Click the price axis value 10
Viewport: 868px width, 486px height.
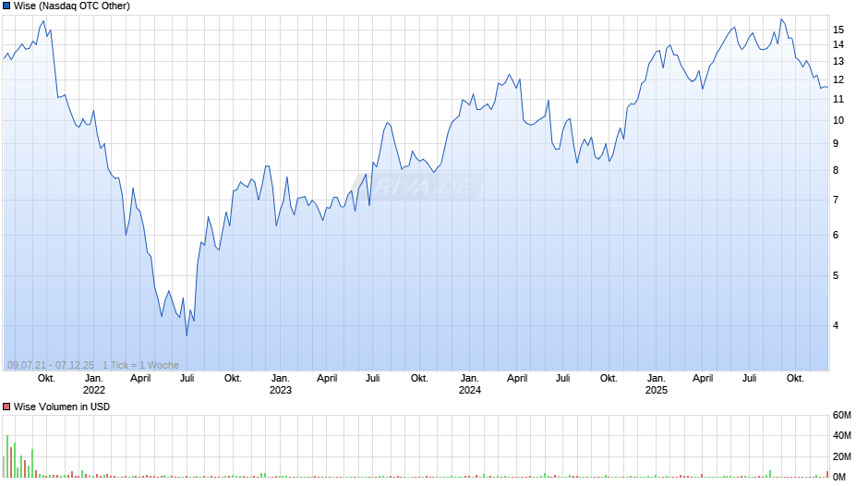pyautogui.click(x=838, y=120)
